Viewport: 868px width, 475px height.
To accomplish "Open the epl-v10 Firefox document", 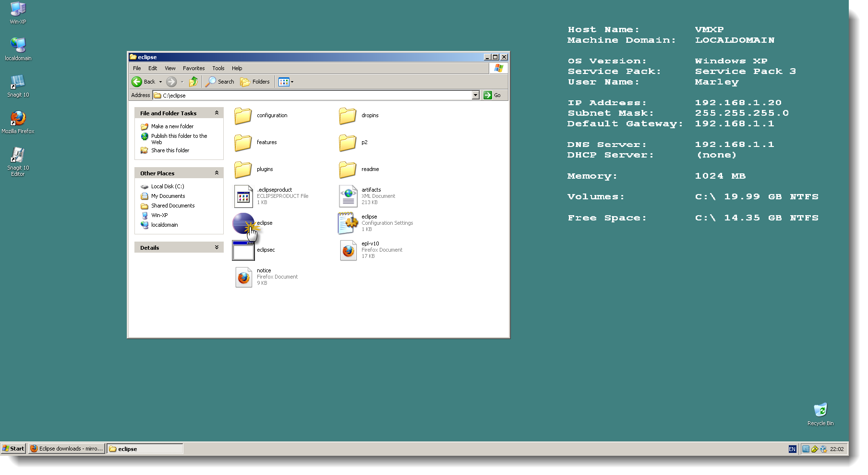I will [348, 250].
